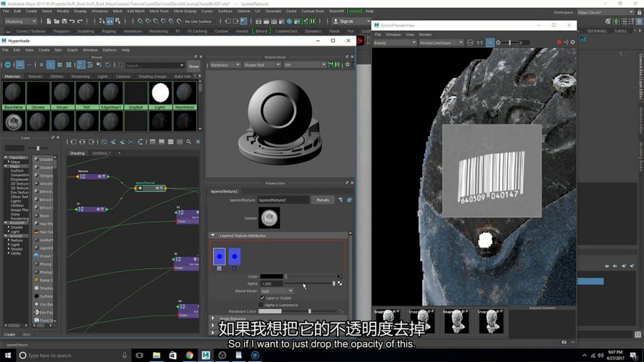Click the Task View icon on taskbar

[x=140, y=356]
